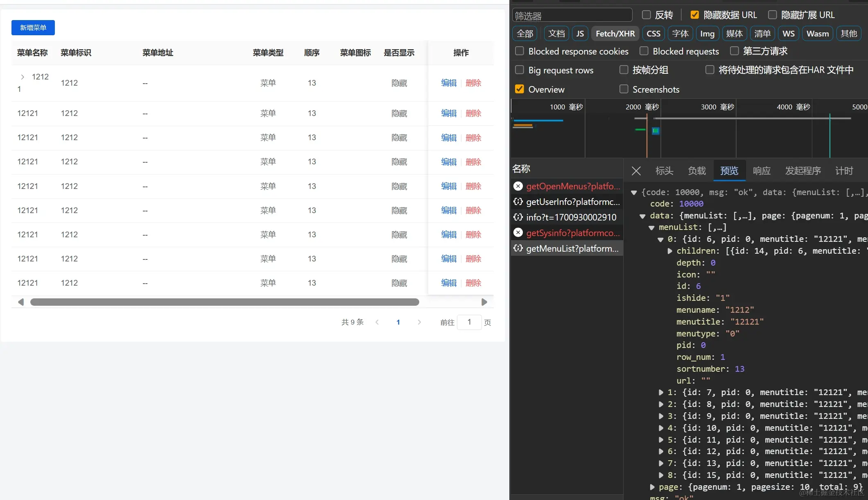868x500 pixels.
Task: Go to previous pagination page arrow
Action: [377, 323]
